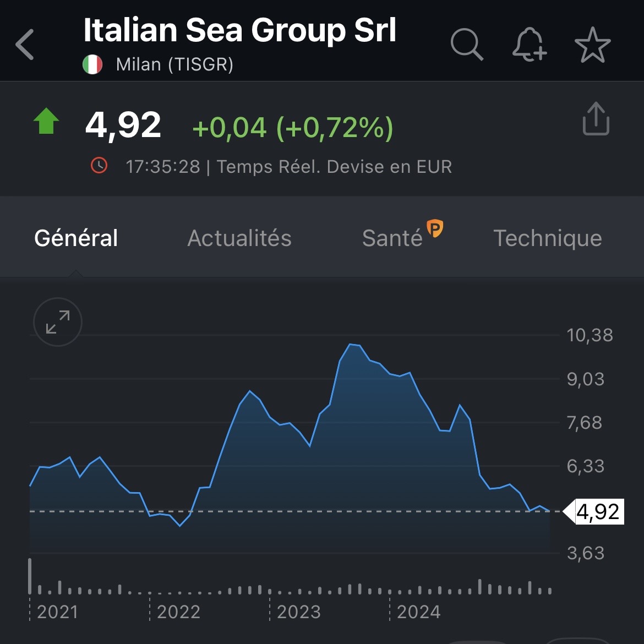This screenshot has width=644, height=644.
Task: Toggle the star watchlist favorite
Action: 592,45
